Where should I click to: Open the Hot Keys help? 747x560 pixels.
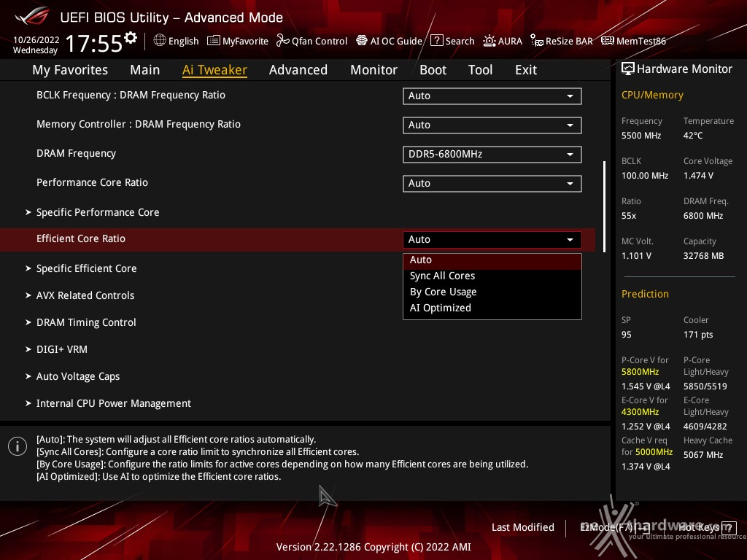tap(706, 528)
